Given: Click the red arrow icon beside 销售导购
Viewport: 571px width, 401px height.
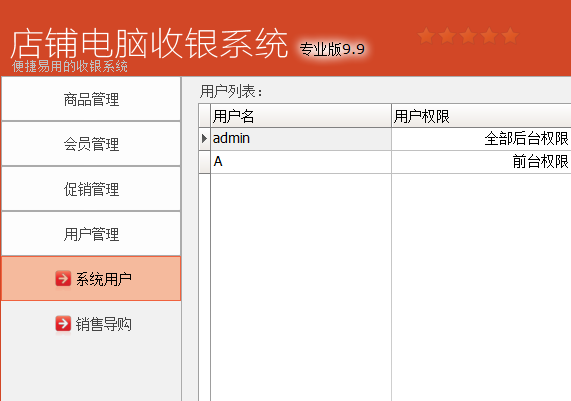Looking at the screenshot, I should point(63,323).
